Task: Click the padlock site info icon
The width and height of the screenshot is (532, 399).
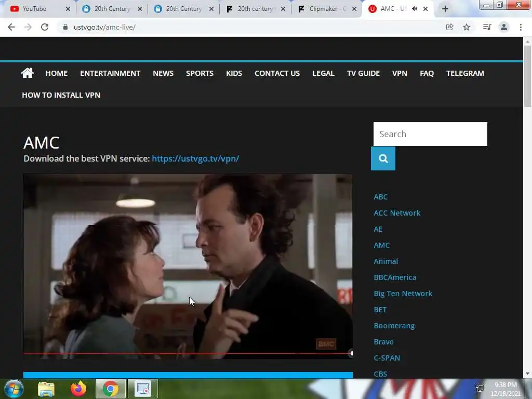Action: (x=65, y=27)
